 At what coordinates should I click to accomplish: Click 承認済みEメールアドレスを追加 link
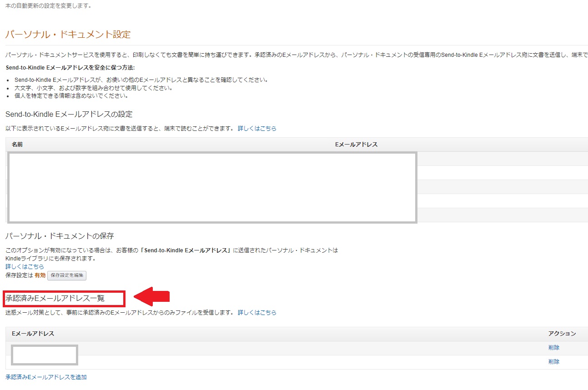[x=46, y=377]
